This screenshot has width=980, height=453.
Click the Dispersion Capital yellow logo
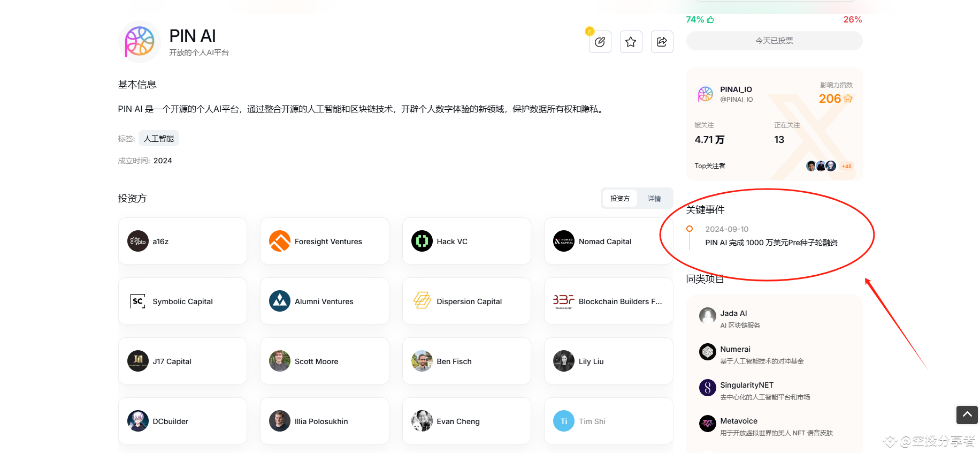422,301
